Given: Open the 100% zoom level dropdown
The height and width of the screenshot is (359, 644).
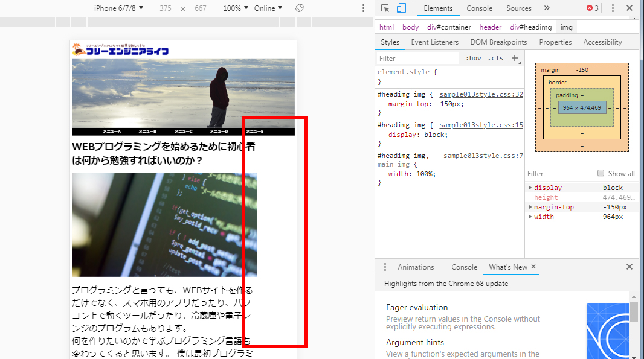Looking at the screenshot, I should tap(235, 8).
